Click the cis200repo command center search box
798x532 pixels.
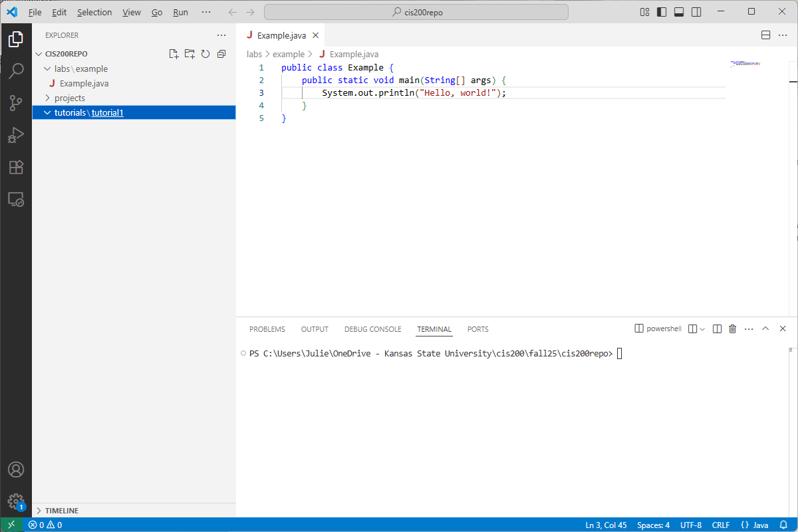coord(416,12)
